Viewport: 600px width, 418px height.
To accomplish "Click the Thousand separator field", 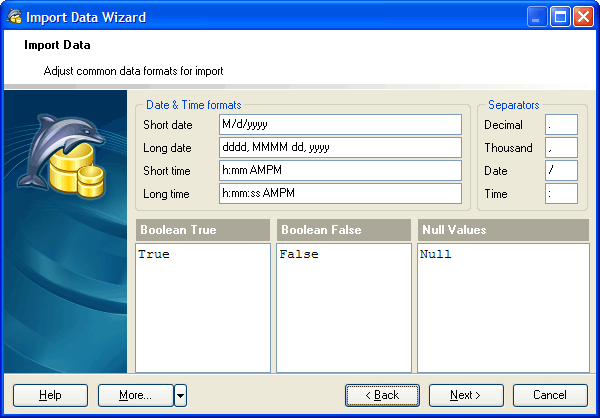I will 561,147.
